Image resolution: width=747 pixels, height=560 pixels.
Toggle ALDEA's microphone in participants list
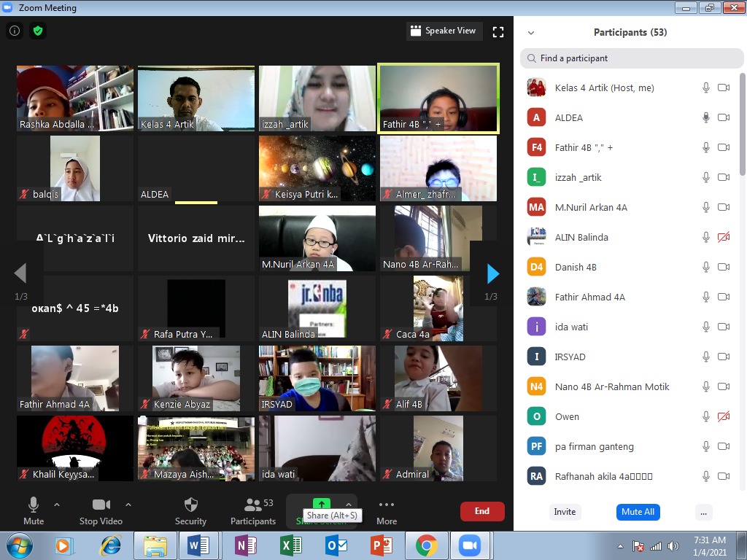pyautogui.click(x=705, y=117)
